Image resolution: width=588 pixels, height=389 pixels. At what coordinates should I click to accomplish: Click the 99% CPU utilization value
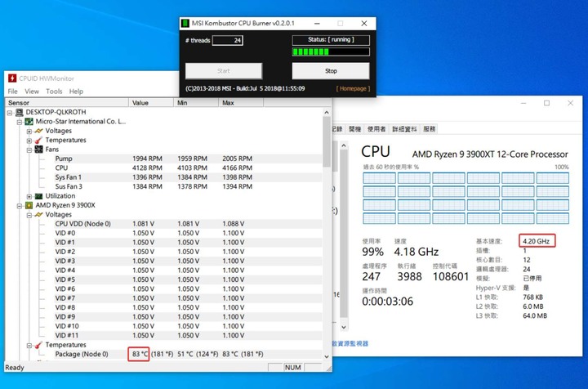(372, 252)
